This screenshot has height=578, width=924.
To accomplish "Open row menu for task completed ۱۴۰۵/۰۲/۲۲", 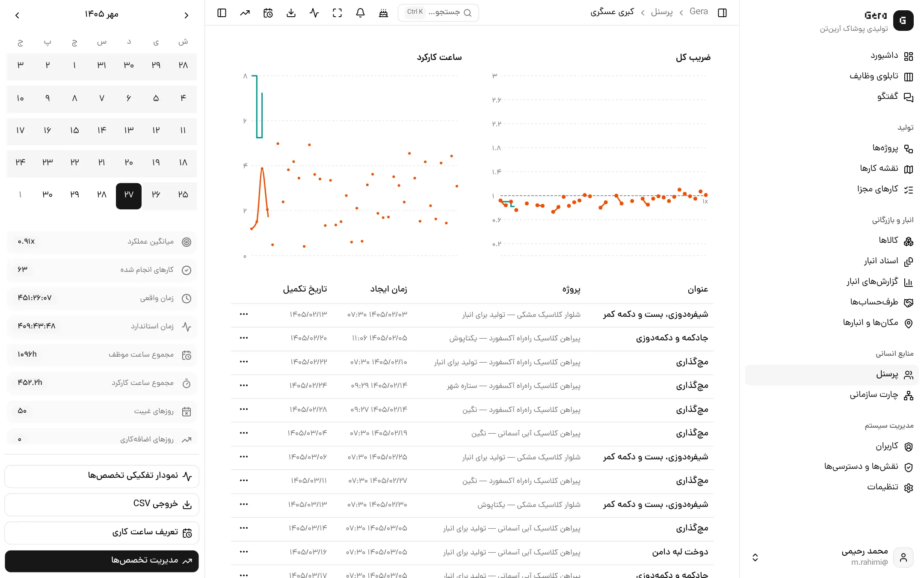I will (x=244, y=362).
